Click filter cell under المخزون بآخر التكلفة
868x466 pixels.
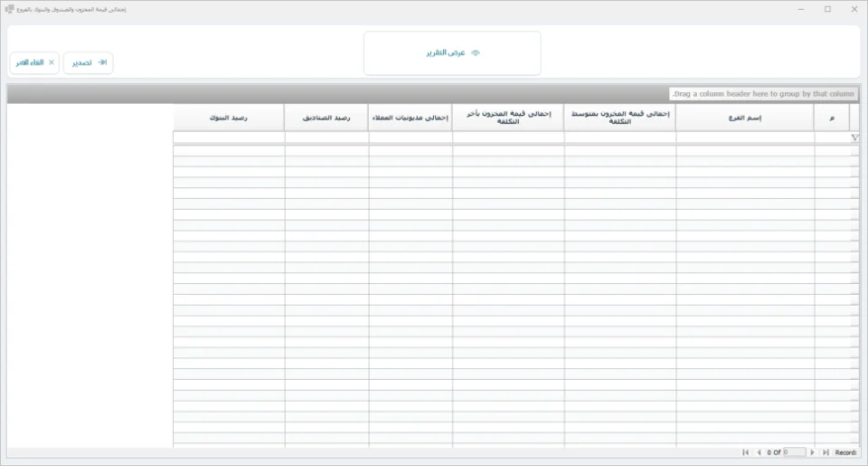tap(508, 138)
